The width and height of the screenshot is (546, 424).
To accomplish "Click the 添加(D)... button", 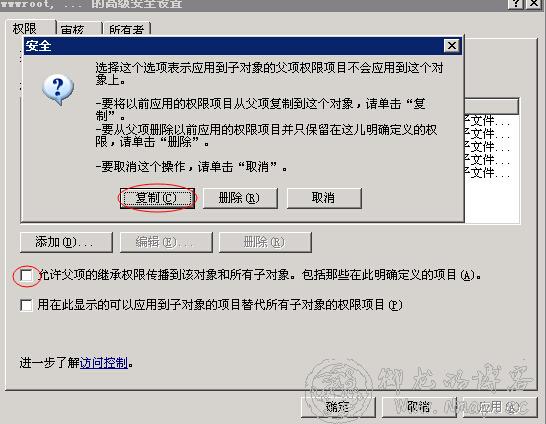I will [66, 242].
